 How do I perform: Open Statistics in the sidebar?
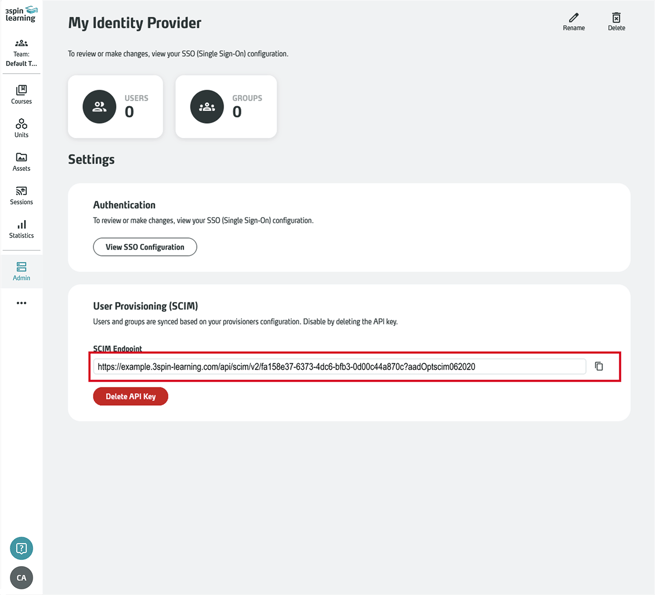point(21,229)
